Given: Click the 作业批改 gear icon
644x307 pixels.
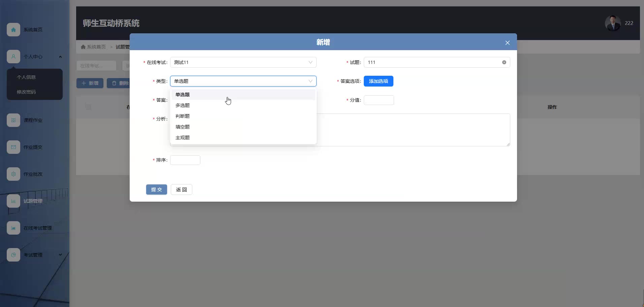Looking at the screenshot, I should pyautogui.click(x=13, y=174).
